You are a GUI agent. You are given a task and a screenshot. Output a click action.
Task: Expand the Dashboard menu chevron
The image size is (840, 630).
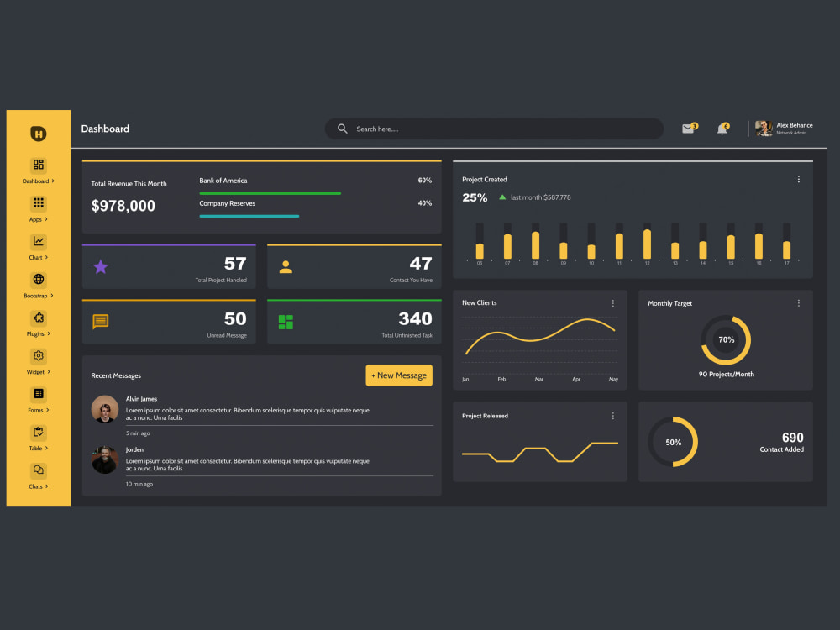[x=53, y=181]
